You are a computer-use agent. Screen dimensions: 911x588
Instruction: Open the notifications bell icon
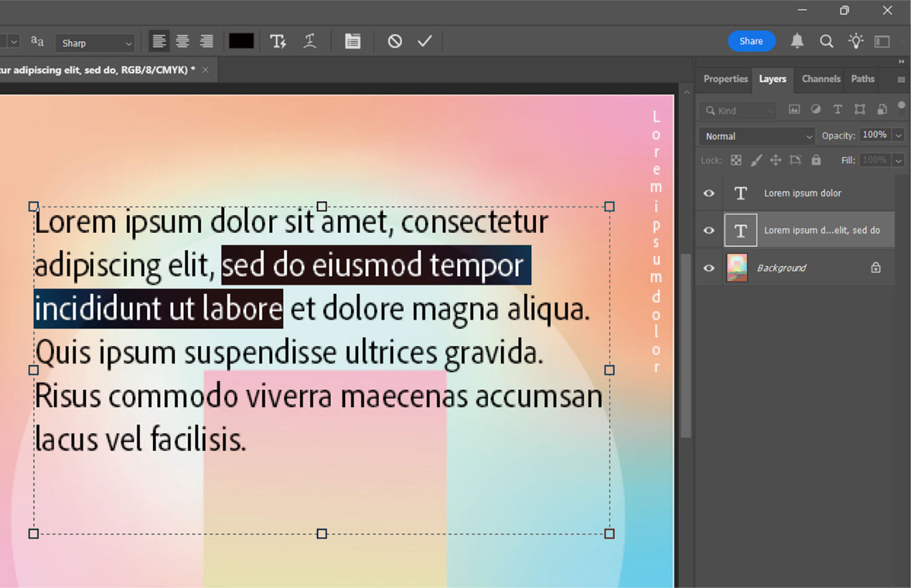point(797,41)
